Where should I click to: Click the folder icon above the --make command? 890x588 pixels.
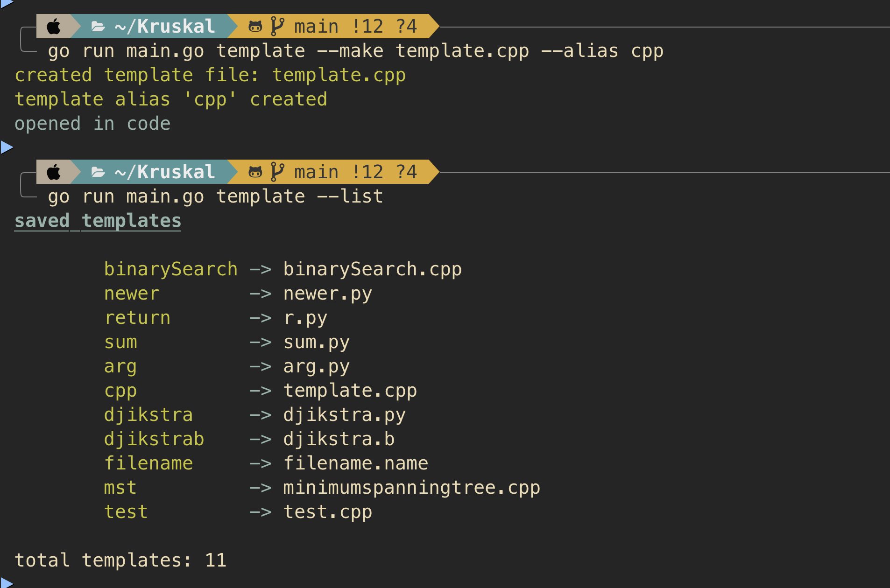(98, 27)
